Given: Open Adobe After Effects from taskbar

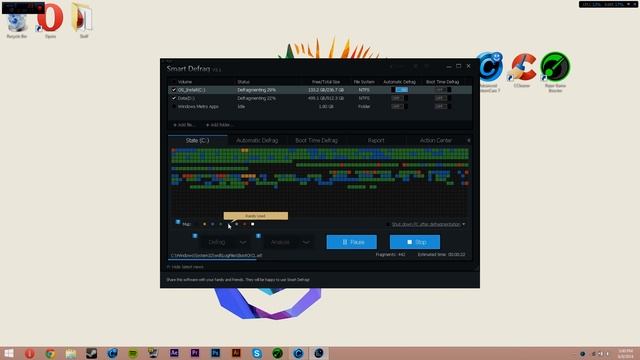Looking at the screenshot, I should [x=174, y=353].
